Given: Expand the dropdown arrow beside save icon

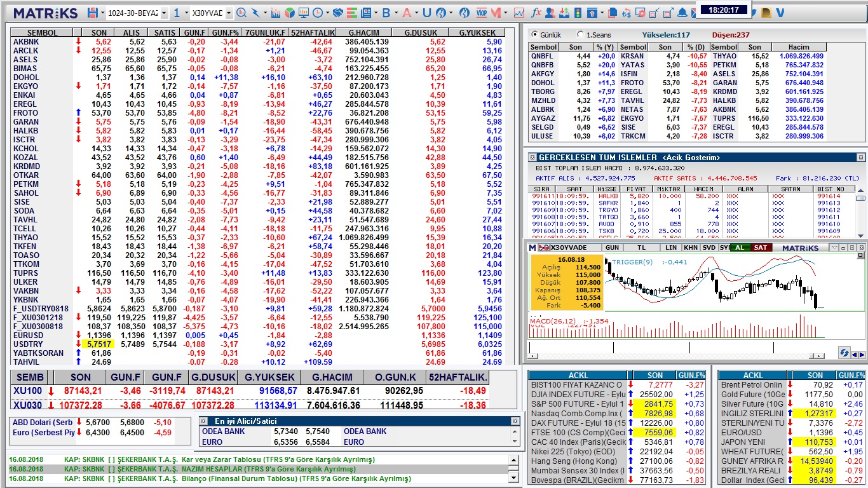Looking at the screenshot, I should [102, 13].
